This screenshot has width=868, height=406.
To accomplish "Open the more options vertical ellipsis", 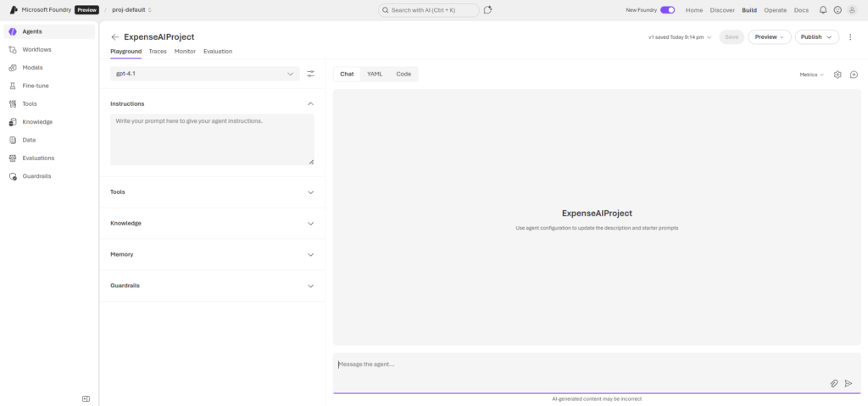I will click(850, 37).
